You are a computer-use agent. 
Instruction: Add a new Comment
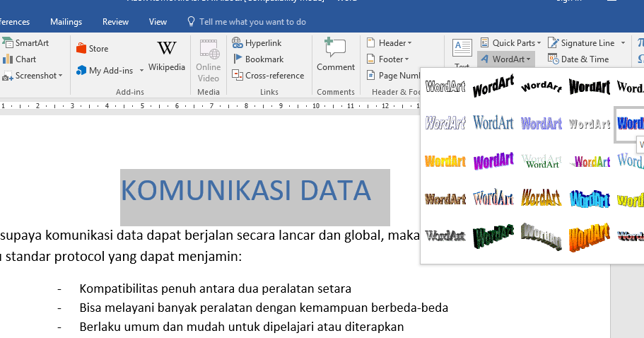pos(336,55)
